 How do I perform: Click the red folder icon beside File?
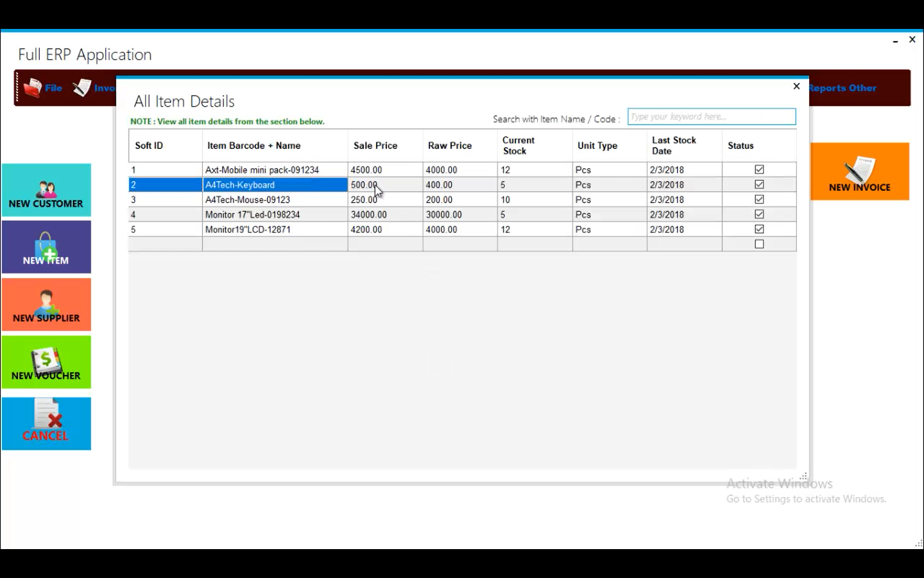pyautogui.click(x=32, y=88)
